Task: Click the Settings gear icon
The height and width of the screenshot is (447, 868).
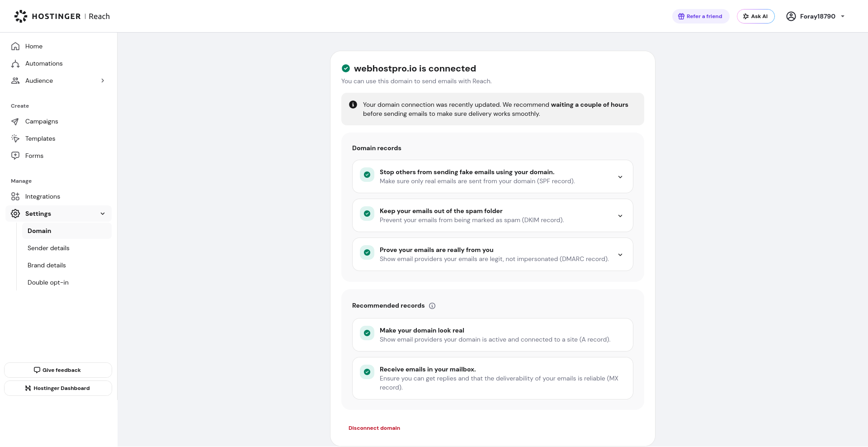Action: 15,214
